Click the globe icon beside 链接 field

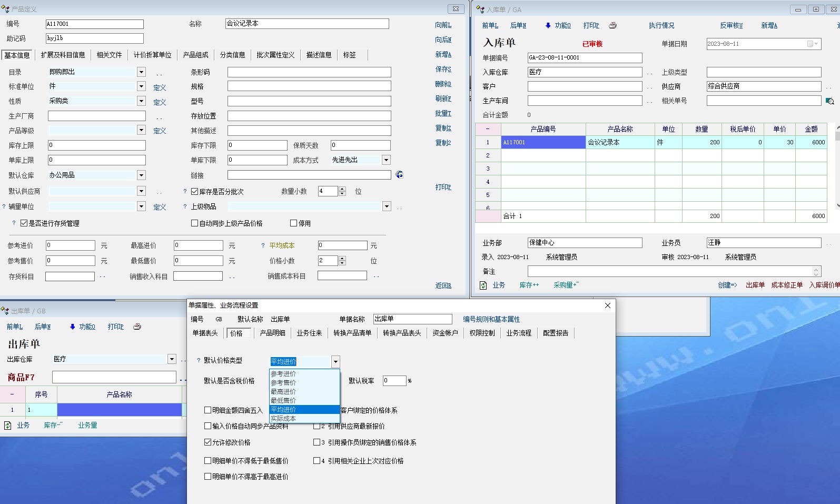click(x=399, y=175)
